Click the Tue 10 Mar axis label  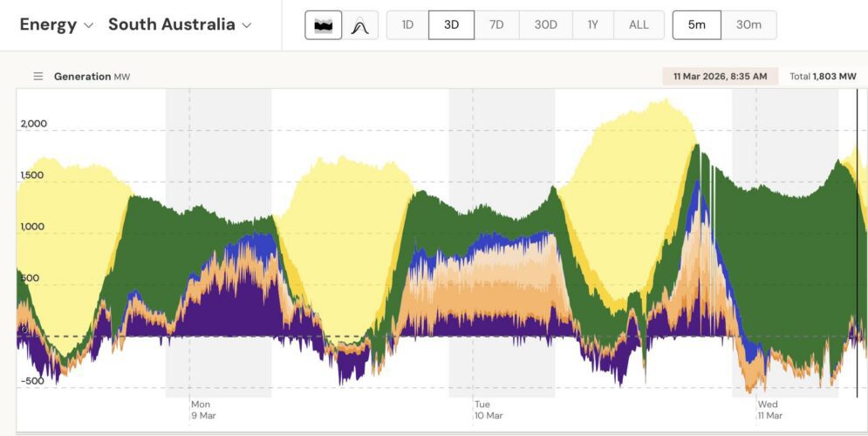pos(485,410)
